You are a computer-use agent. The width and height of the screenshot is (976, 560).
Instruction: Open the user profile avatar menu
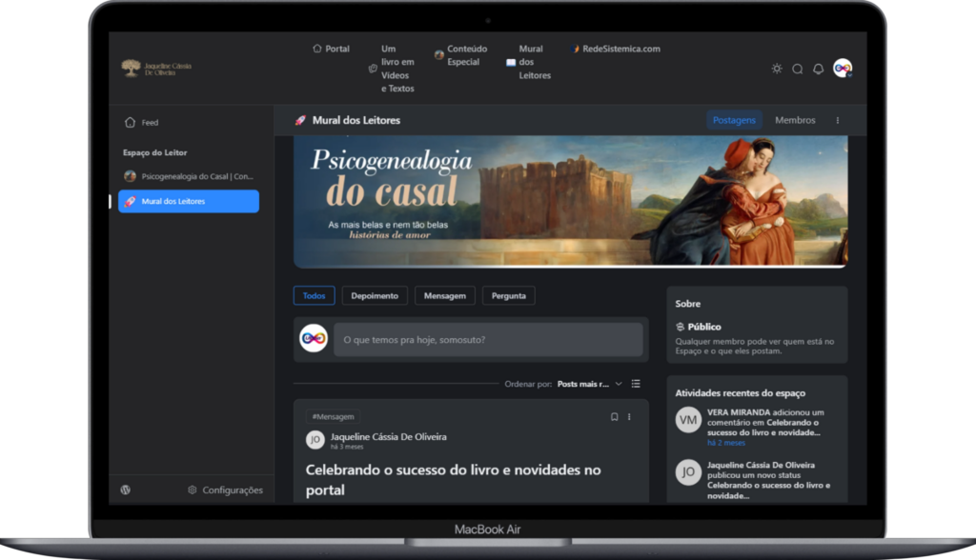pyautogui.click(x=842, y=69)
